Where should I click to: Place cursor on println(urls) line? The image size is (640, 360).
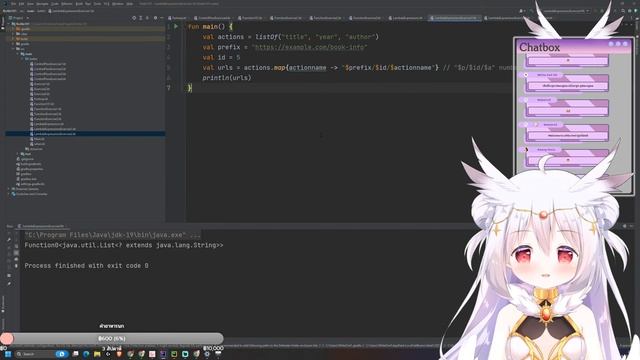pos(227,78)
